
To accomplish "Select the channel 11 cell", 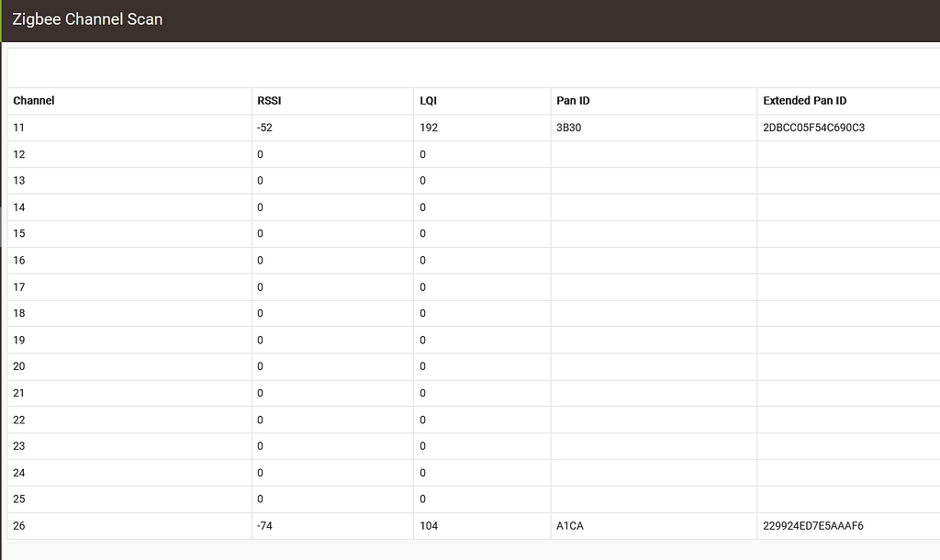I will coord(19,128).
